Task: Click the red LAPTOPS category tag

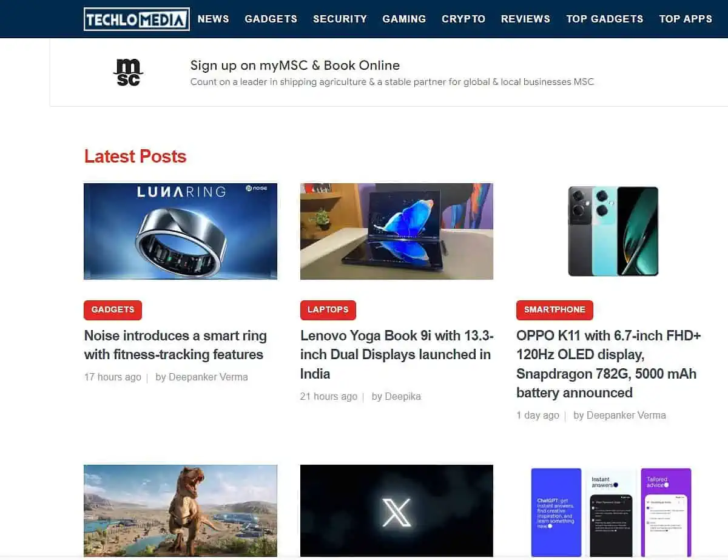Action: pyautogui.click(x=328, y=310)
